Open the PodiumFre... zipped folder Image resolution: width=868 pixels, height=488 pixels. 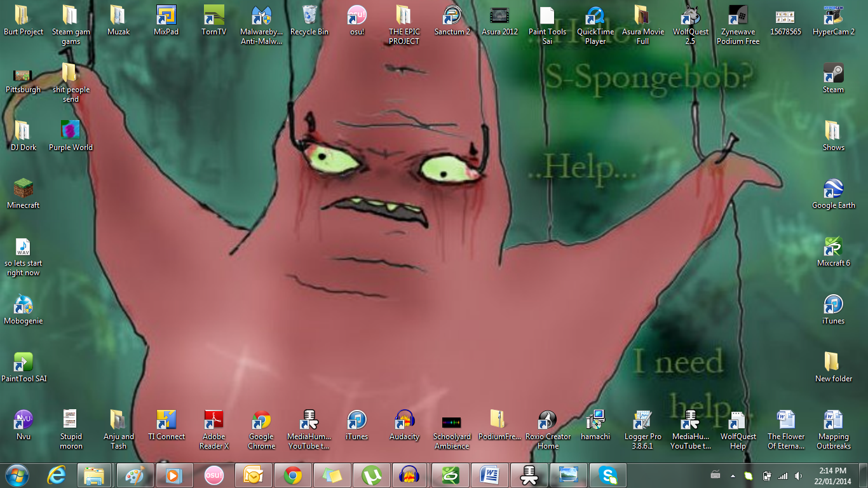coord(500,426)
